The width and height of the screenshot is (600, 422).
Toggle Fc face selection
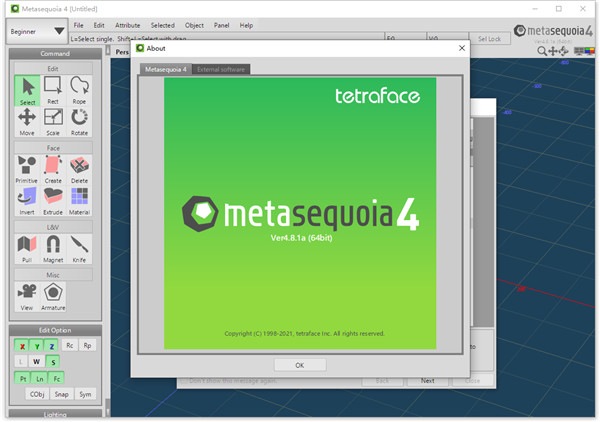[56, 378]
